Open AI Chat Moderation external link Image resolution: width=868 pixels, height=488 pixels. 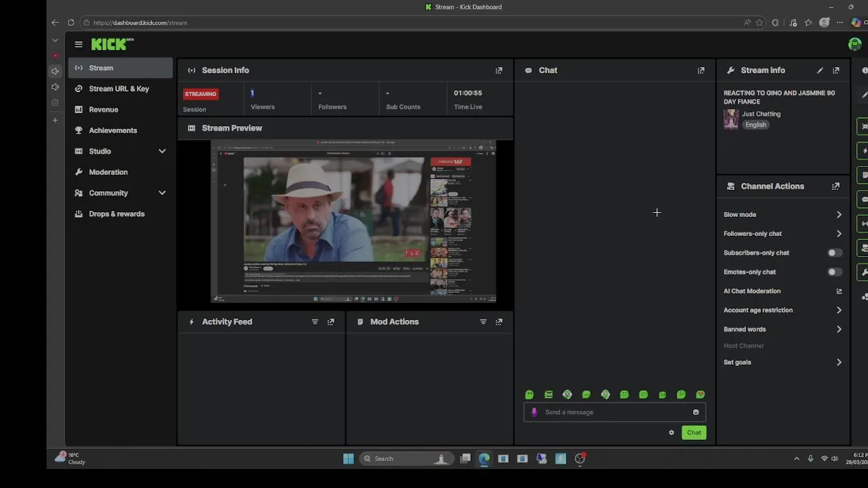[839, 291]
